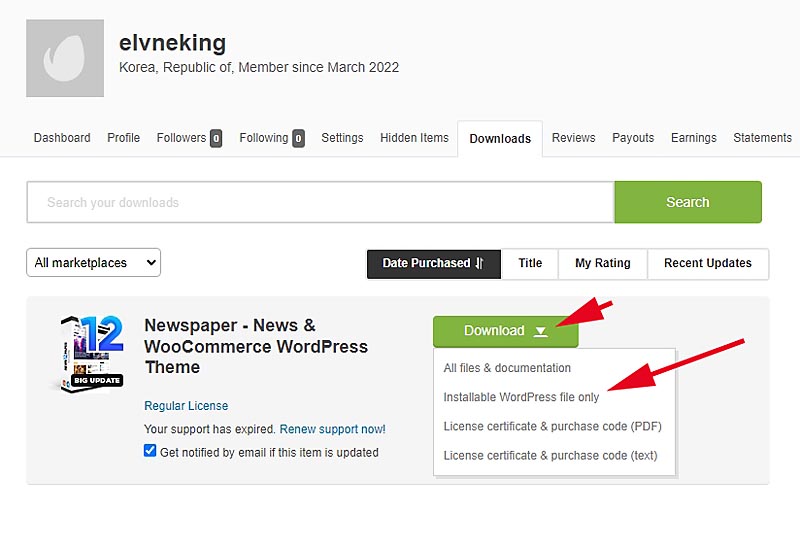Open the Profile tab

click(x=123, y=138)
